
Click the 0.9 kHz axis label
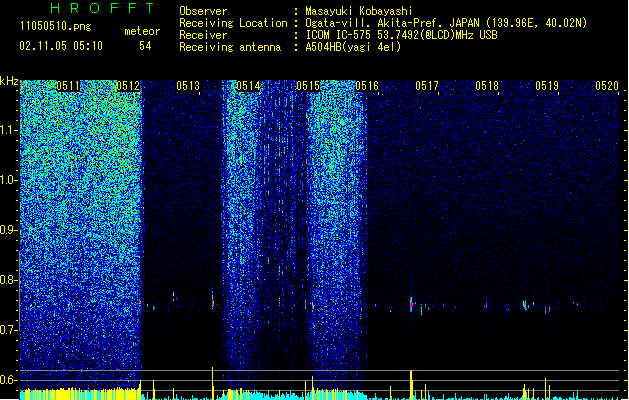pyautogui.click(x=9, y=230)
